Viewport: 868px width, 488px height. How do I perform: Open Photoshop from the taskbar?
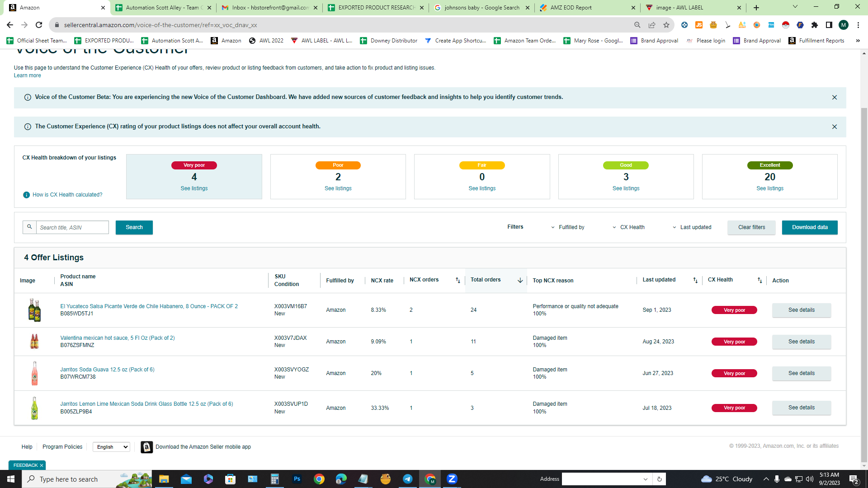pyautogui.click(x=297, y=479)
